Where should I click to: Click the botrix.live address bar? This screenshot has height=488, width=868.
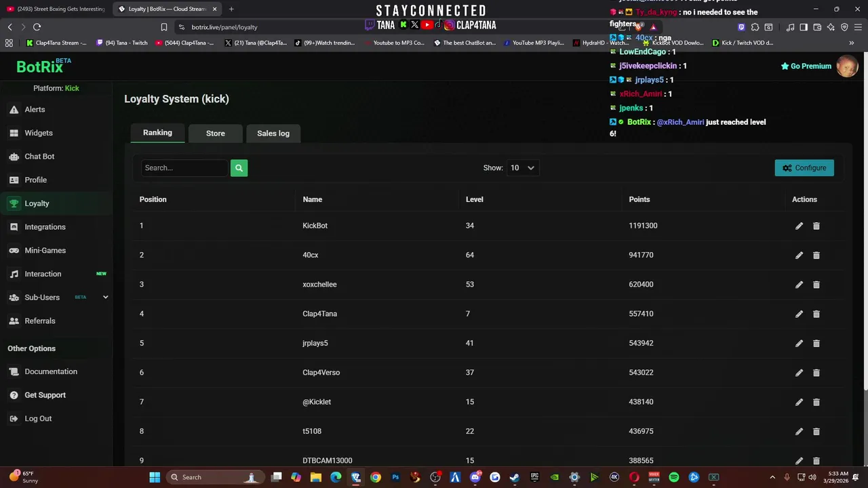pos(224,27)
